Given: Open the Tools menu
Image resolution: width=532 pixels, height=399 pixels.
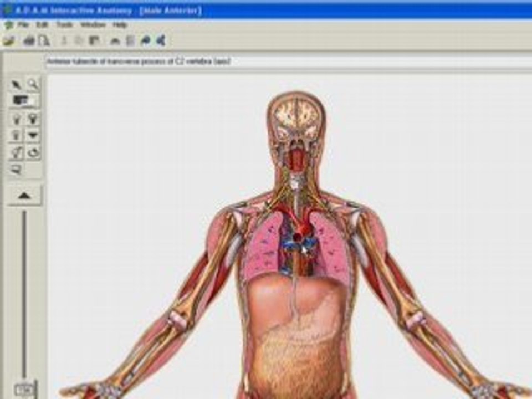Looking at the screenshot, I should 64,25.
